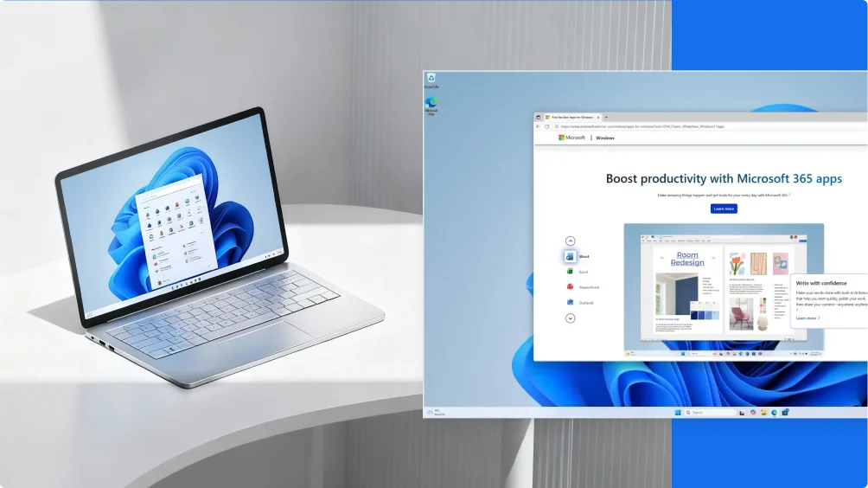The height and width of the screenshot is (488, 868).
Task: Select Excel in the app list
Action: pos(577,272)
